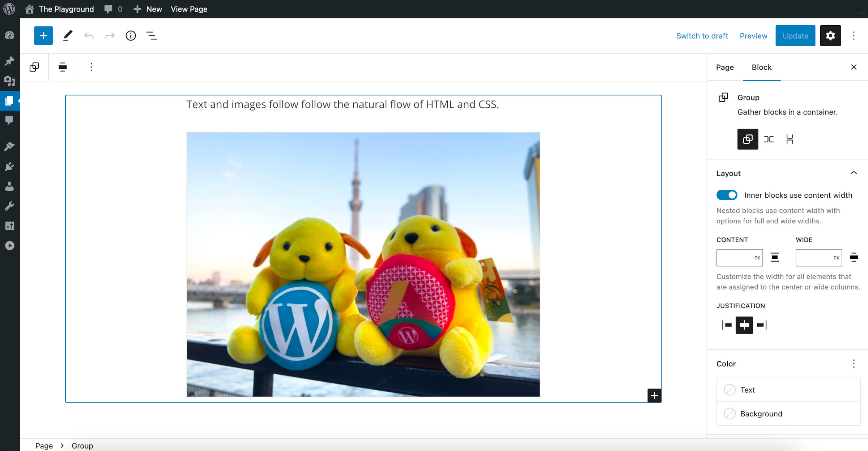Click the Collapse menu play icon in sidebar

pyautogui.click(x=10, y=246)
